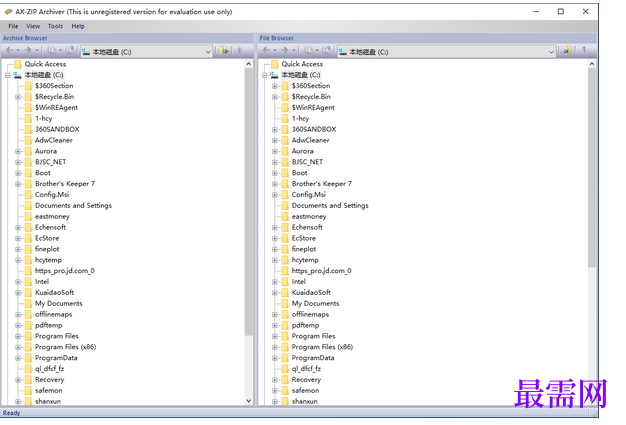Screen dimensions: 626x425
Task: Open the File menu
Action: pos(13,26)
